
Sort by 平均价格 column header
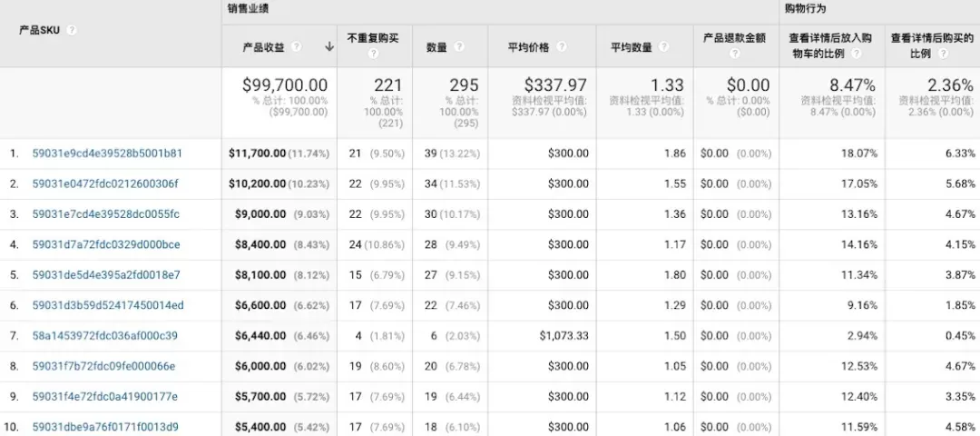pos(529,47)
